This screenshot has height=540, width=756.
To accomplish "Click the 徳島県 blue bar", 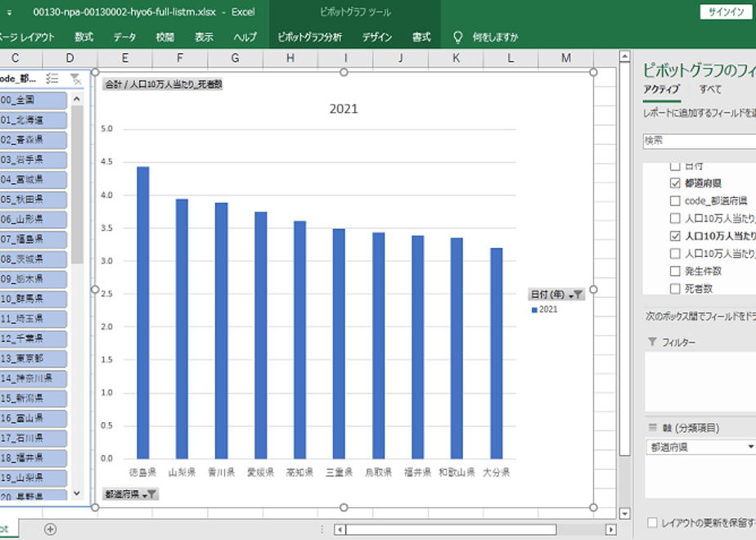I will click(143, 313).
